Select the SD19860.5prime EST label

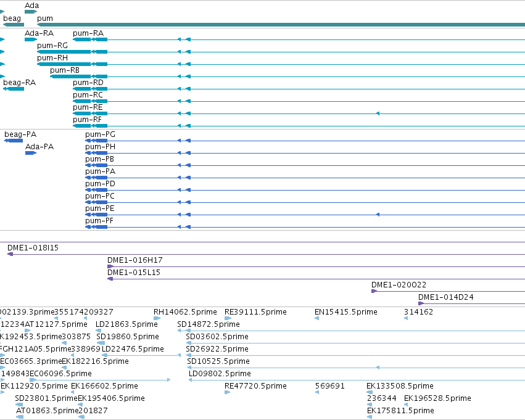(x=128, y=337)
